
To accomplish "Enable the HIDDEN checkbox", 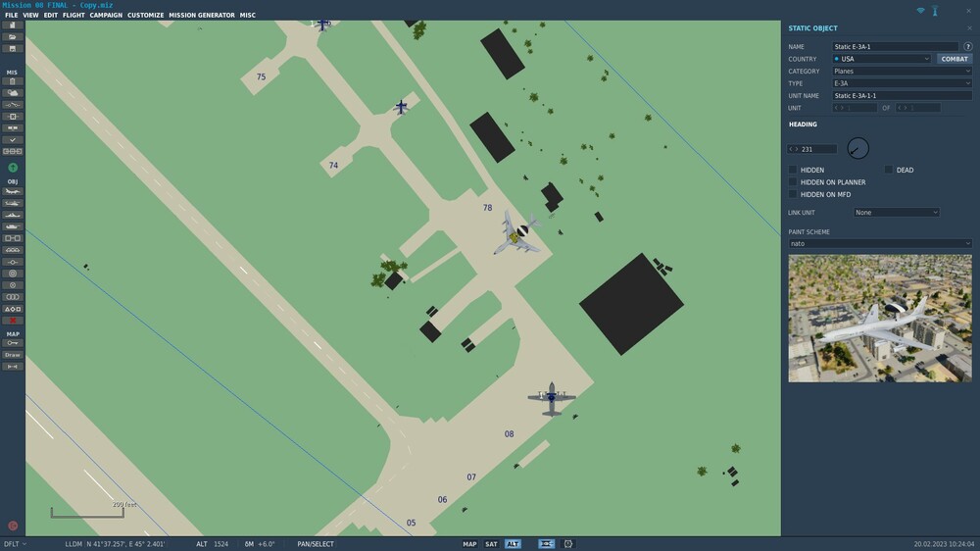I will (793, 170).
